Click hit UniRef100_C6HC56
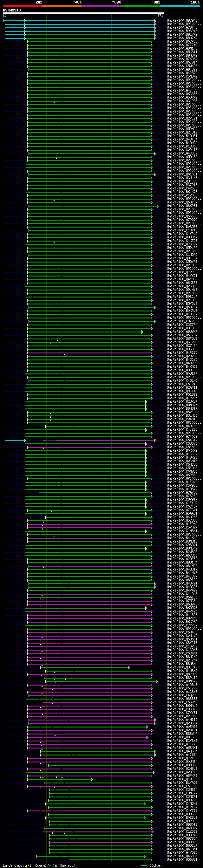 pyautogui.click(x=182, y=465)
